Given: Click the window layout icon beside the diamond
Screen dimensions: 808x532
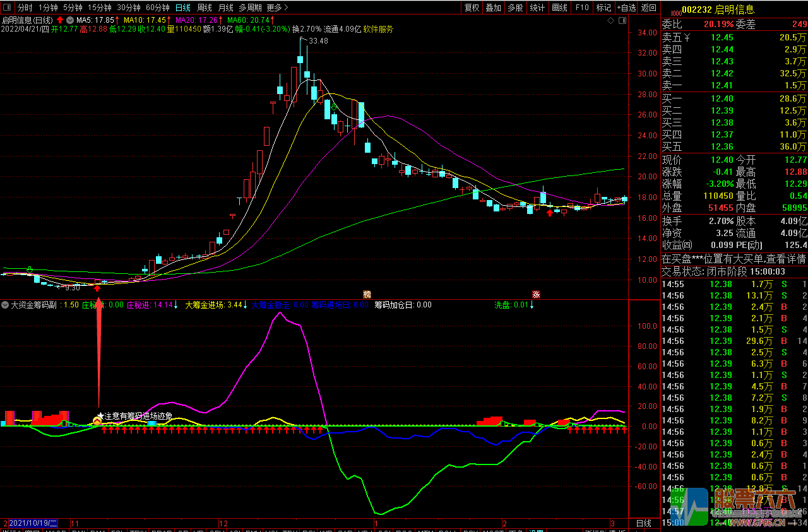Looking at the screenshot, I should (622, 20).
